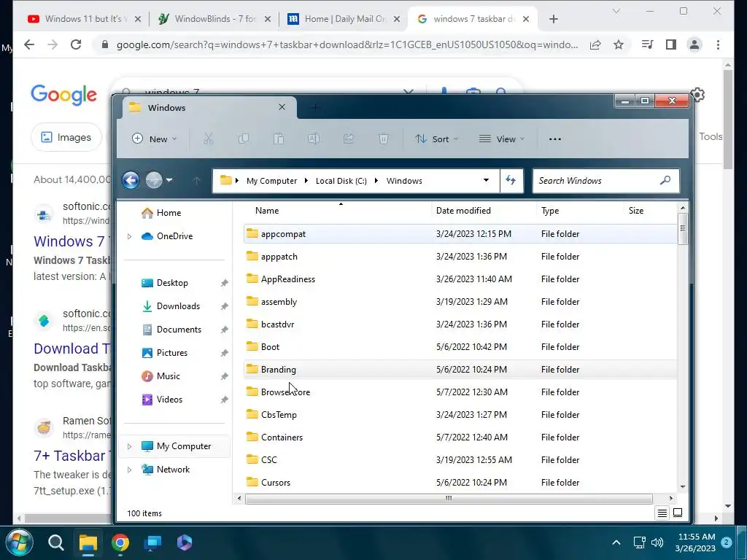Click the Share icon in Explorer toolbar
The width and height of the screenshot is (747, 560).
click(x=349, y=139)
